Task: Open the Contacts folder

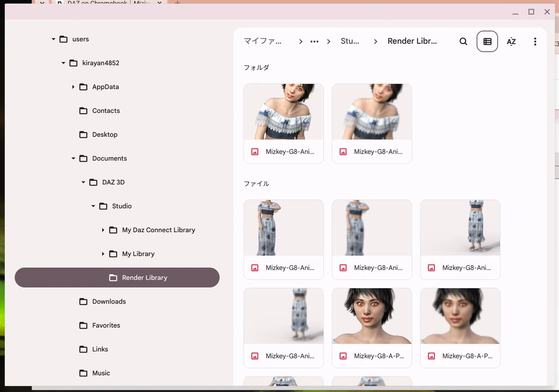Action: 117,111
